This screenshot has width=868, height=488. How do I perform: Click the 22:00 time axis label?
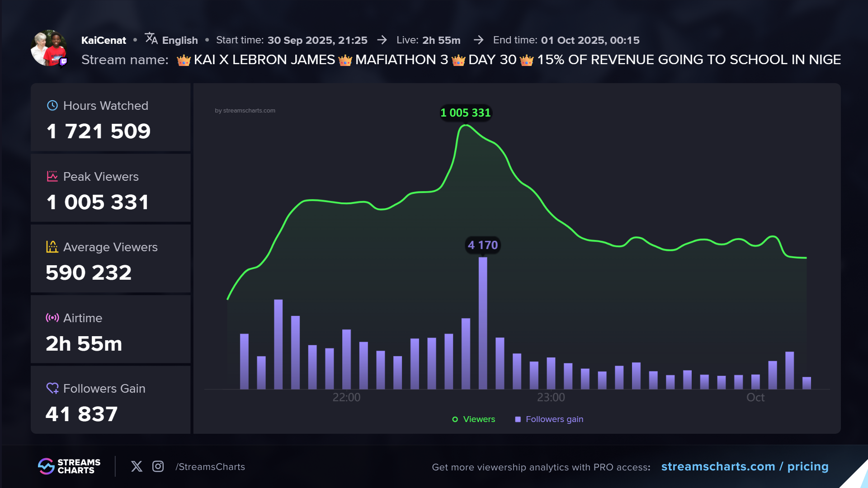coord(346,397)
